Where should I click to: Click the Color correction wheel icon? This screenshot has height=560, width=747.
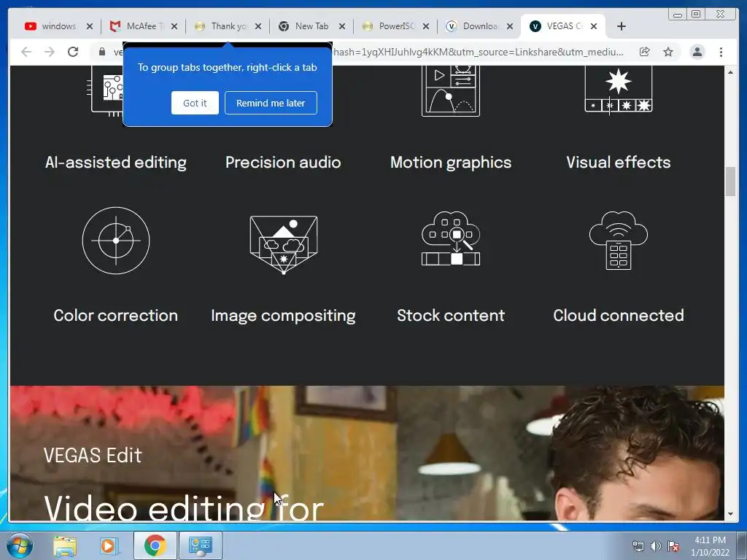point(116,241)
